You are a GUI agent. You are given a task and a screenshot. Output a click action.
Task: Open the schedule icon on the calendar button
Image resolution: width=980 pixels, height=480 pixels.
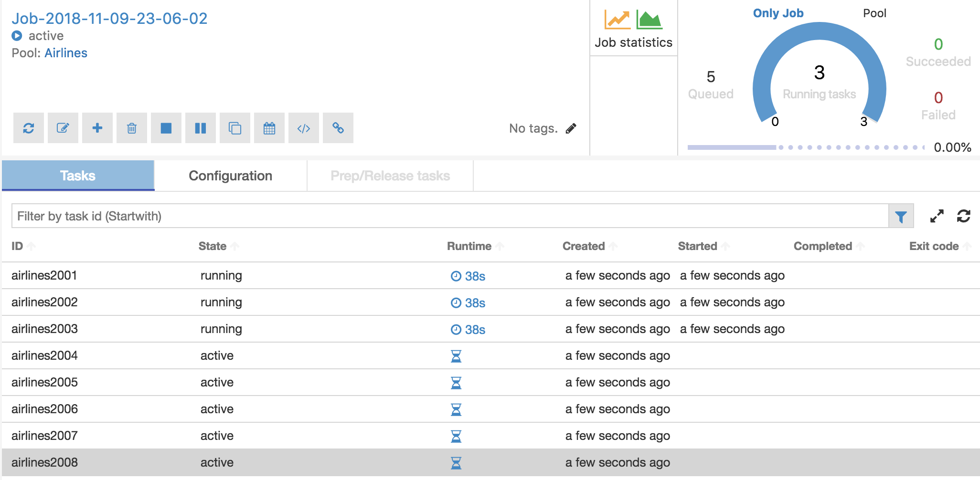coord(269,128)
